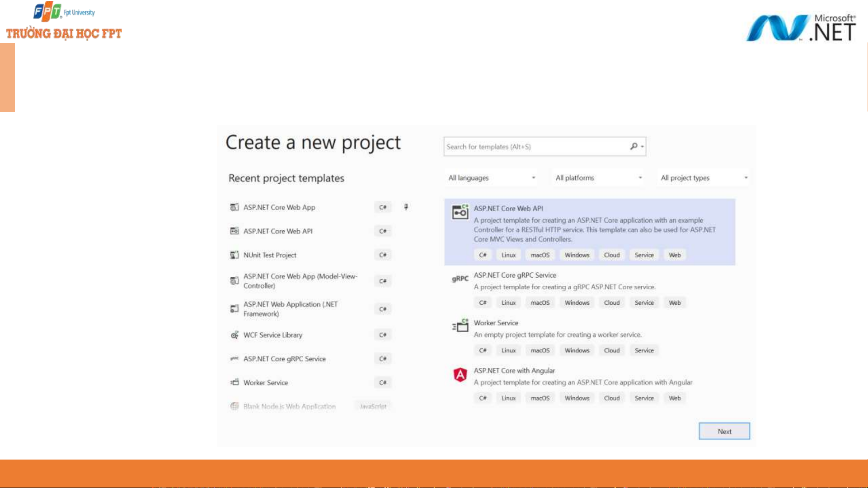Click the WCF Service Library gear icon
Image resolution: width=868 pixels, height=488 pixels.
click(234, 335)
